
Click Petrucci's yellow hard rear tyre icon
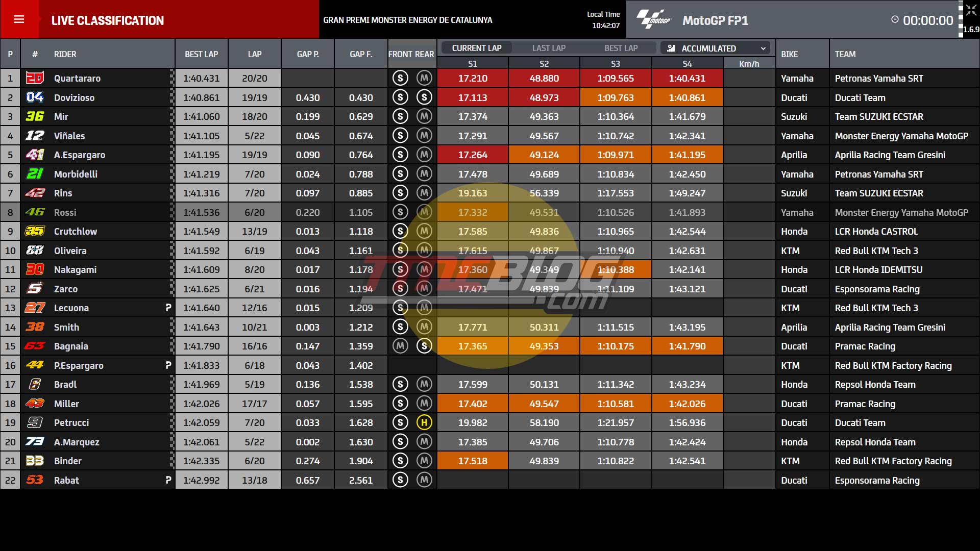(x=424, y=422)
